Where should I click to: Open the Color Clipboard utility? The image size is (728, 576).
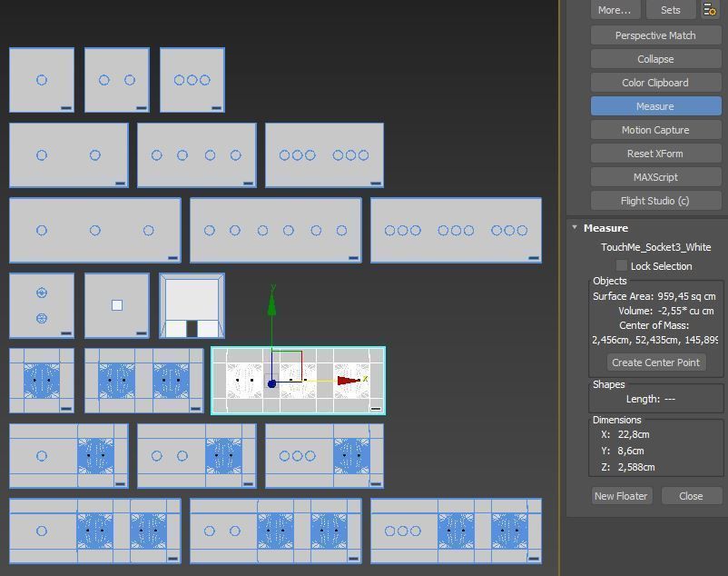(655, 83)
